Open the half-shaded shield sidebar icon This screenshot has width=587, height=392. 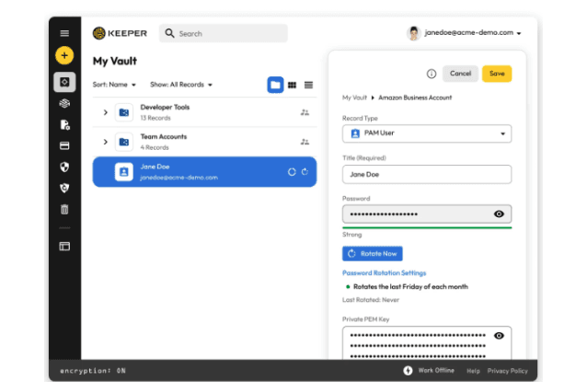pos(64,167)
